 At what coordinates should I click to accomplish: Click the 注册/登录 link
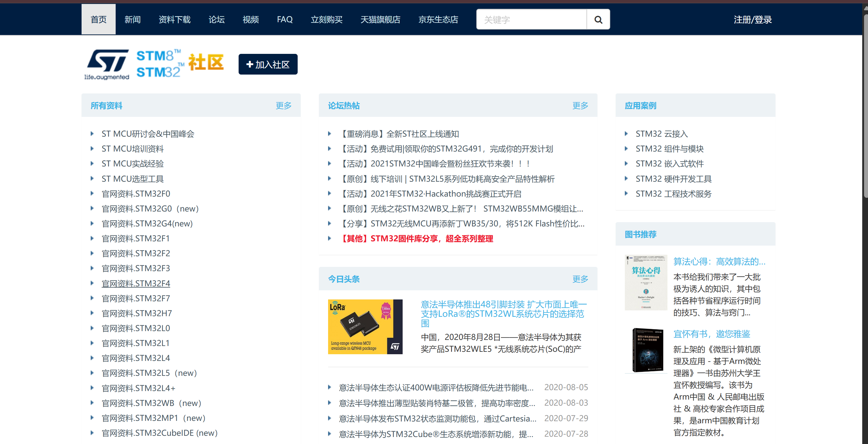pyautogui.click(x=752, y=19)
